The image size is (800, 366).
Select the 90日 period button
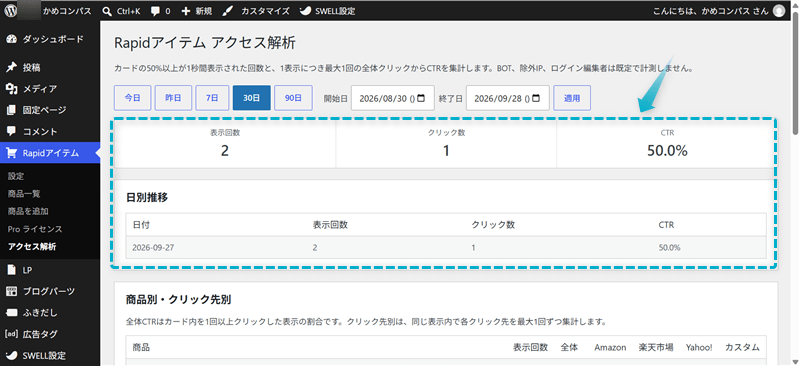pyautogui.click(x=293, y=98)
